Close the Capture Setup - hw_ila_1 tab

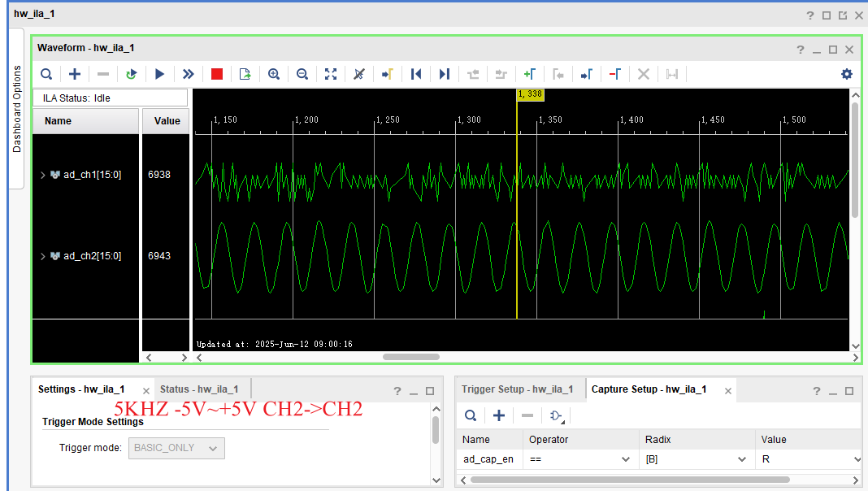click(x=728, y=391)
